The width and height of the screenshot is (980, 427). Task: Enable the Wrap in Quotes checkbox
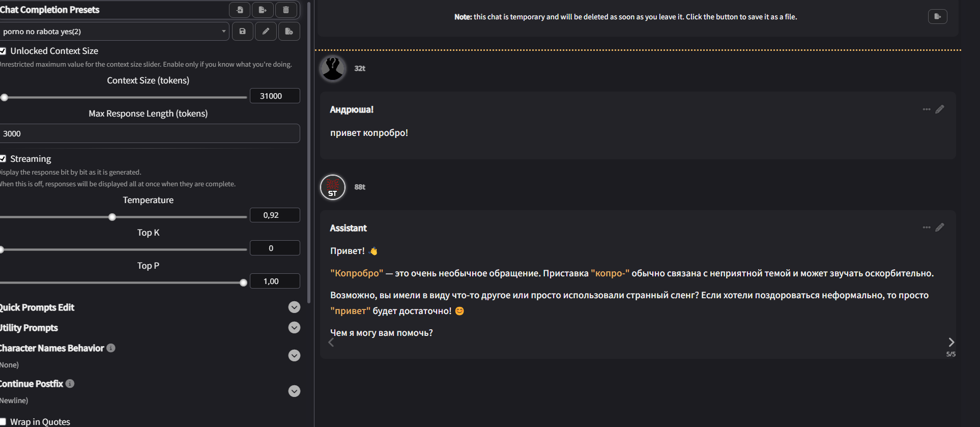[3, 421]
